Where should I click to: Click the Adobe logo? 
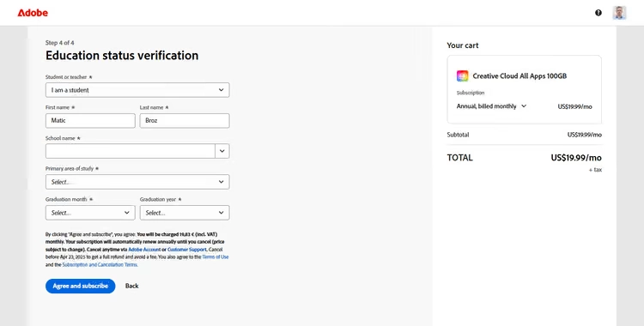(33, 13)
